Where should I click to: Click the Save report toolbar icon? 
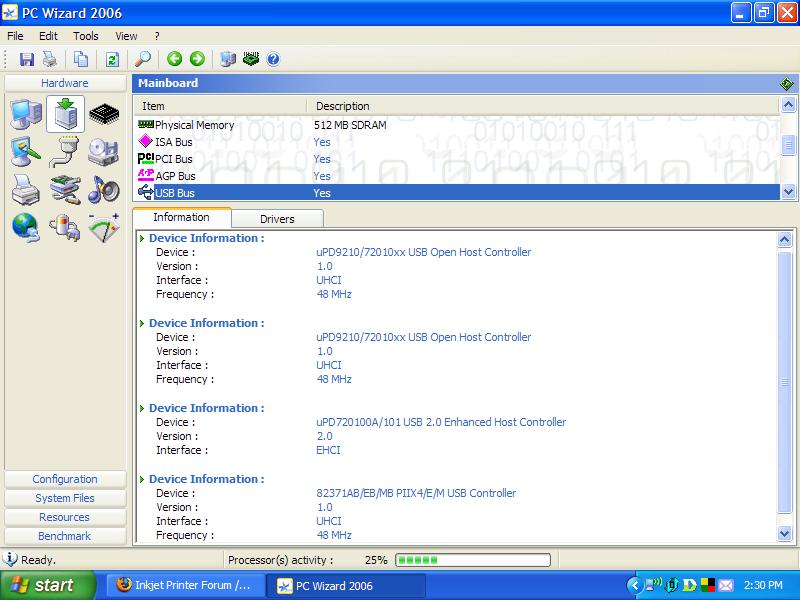tap(27, 59)
